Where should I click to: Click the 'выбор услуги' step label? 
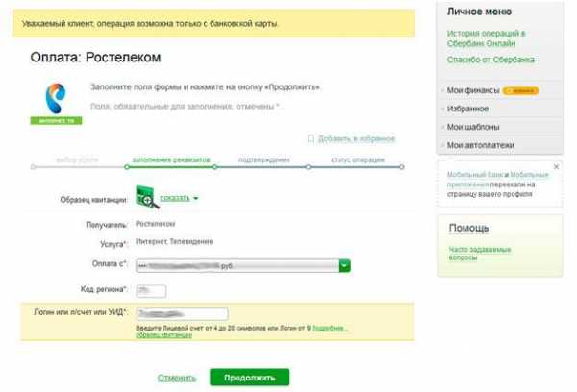coord(77,159)
